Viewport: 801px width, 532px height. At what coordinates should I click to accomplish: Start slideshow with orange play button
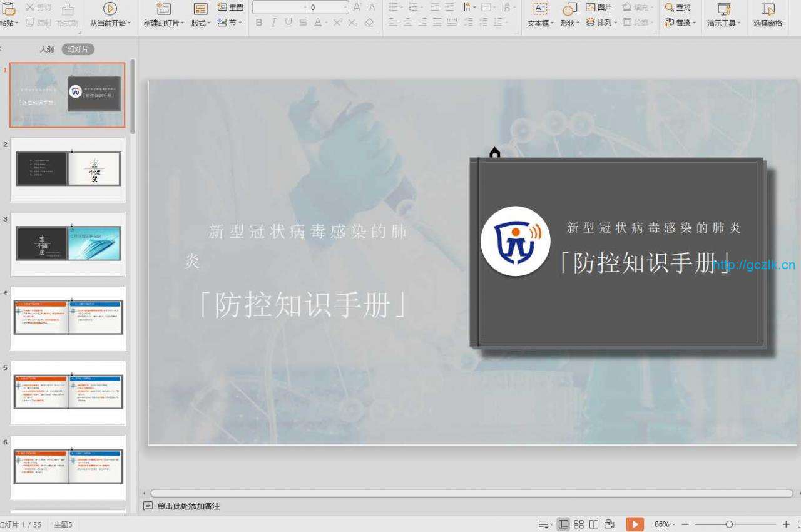(x=634, y=524)
